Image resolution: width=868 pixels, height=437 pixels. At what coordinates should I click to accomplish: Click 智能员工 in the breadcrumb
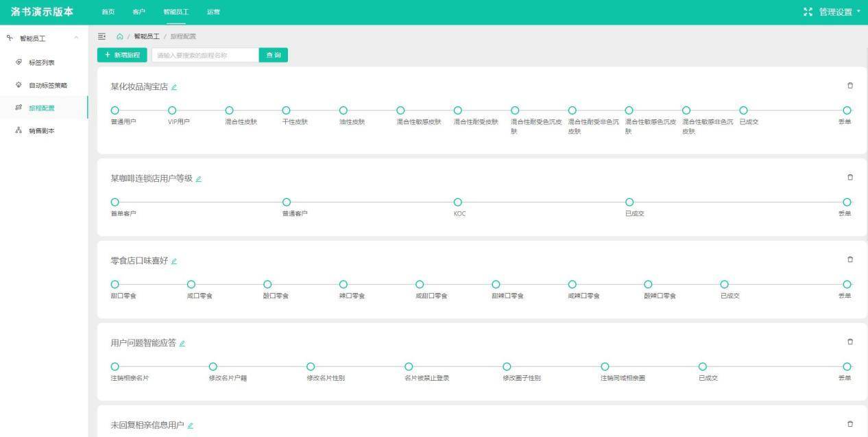(x=147, y=36)
